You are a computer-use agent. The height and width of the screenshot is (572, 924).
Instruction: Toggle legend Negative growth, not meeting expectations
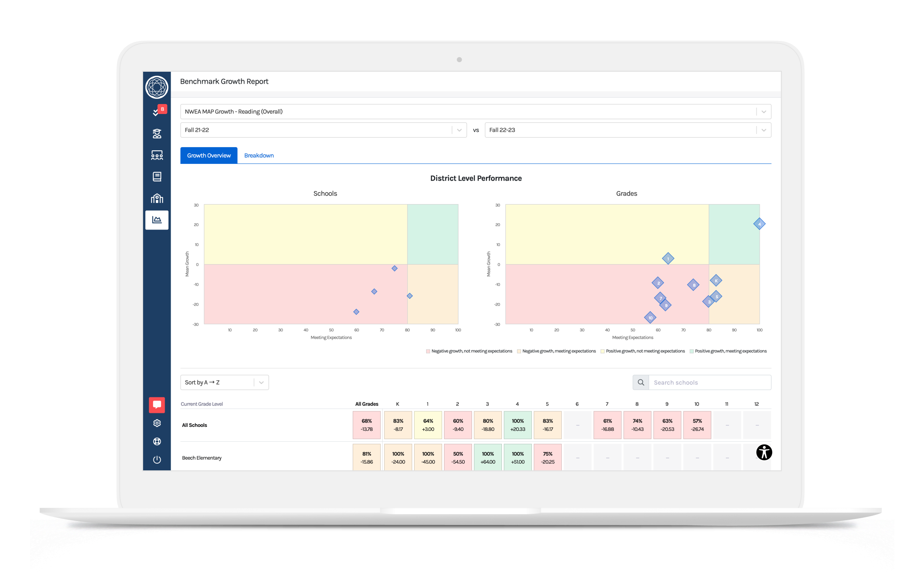coord(469,351)
